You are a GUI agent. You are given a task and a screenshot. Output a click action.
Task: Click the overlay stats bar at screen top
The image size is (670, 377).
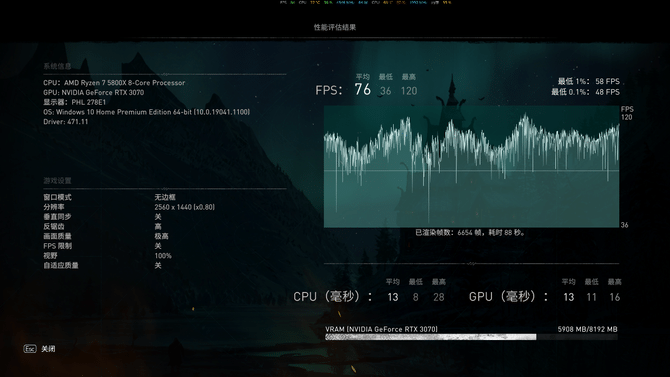pyautogui.click(x=365, y=2)
